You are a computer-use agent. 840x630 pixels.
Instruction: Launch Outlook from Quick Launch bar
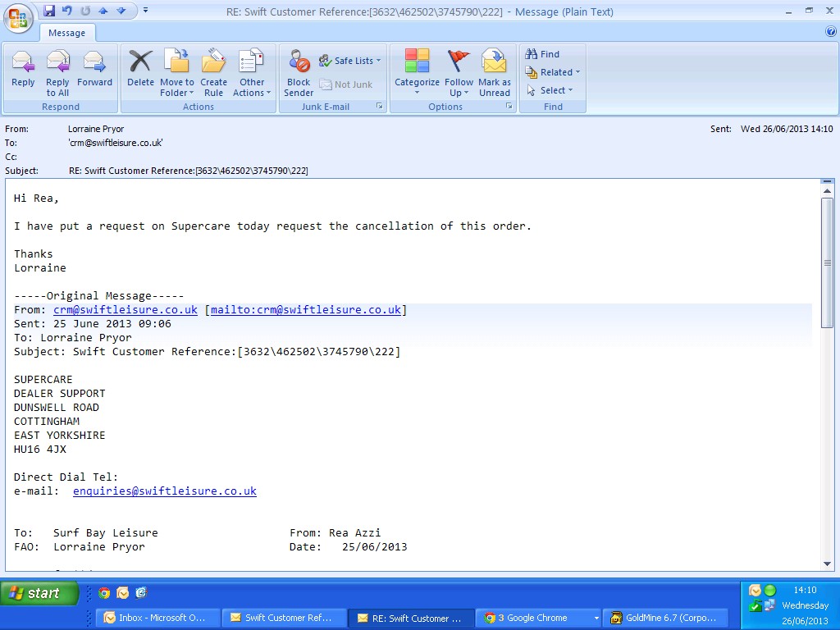(123, 592)
